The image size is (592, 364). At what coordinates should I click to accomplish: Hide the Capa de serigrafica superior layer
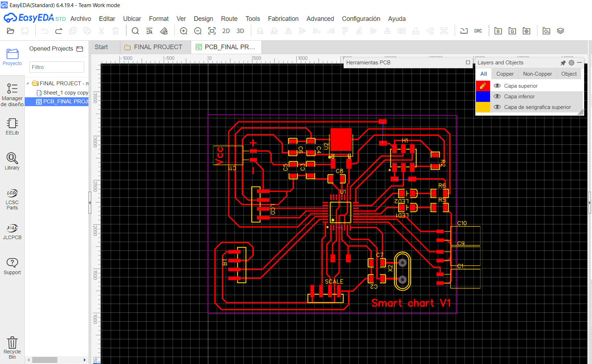[497, 107]
